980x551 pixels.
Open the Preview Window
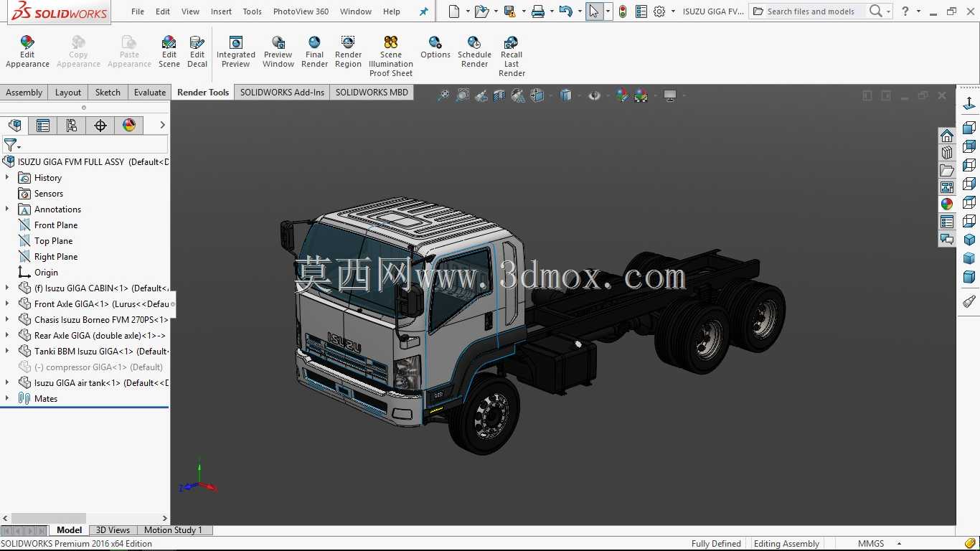(x=278, y=52)
